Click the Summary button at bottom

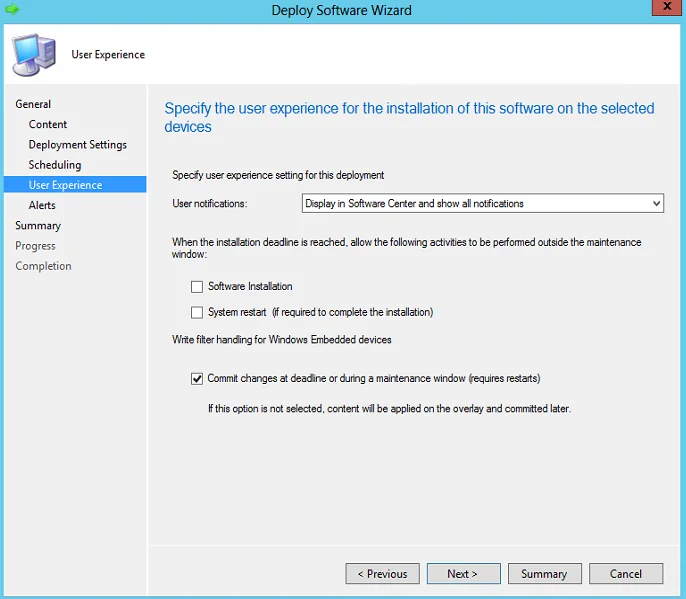[545, 574]
